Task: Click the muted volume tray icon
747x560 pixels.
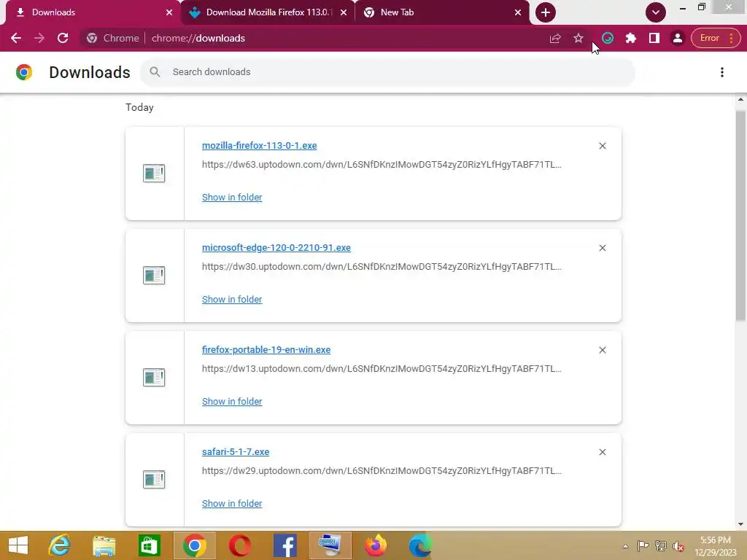Action: pos(678,546)
